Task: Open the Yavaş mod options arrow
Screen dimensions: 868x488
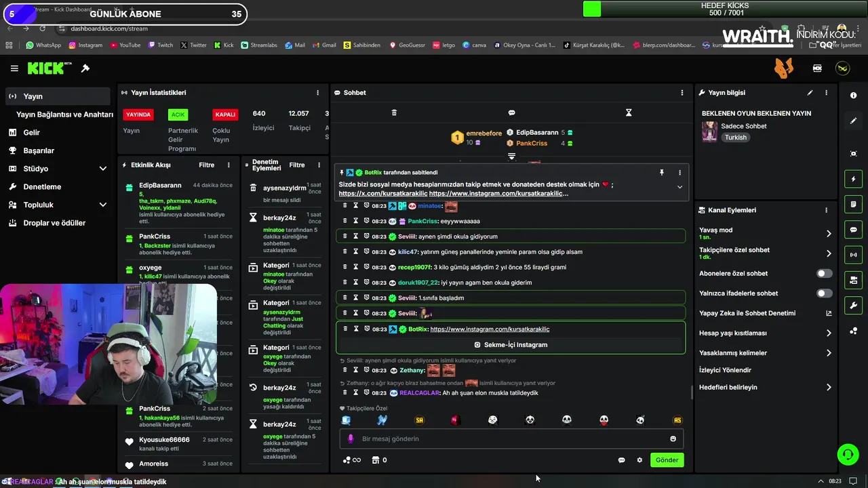Action: pos(829,233)
